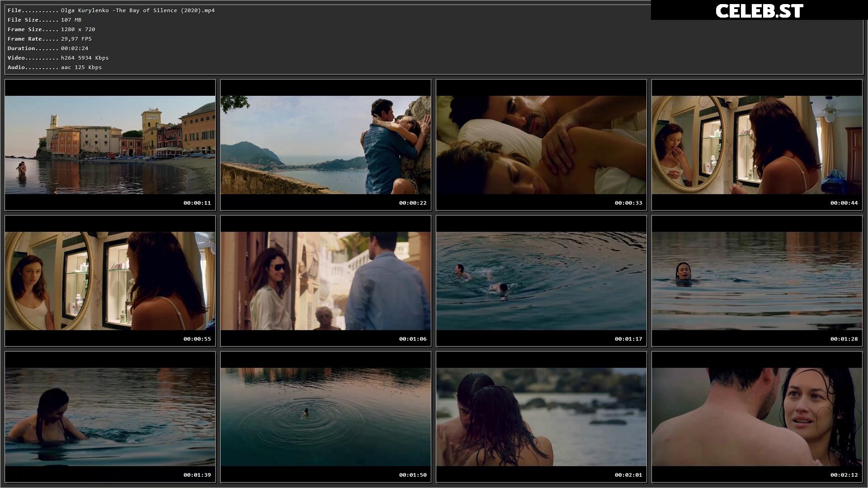Image resolution: width=868 pixels, height=488 pixels.
Task: Open the frame timestamped 00:01:06
Action: (x=325, y=281)
